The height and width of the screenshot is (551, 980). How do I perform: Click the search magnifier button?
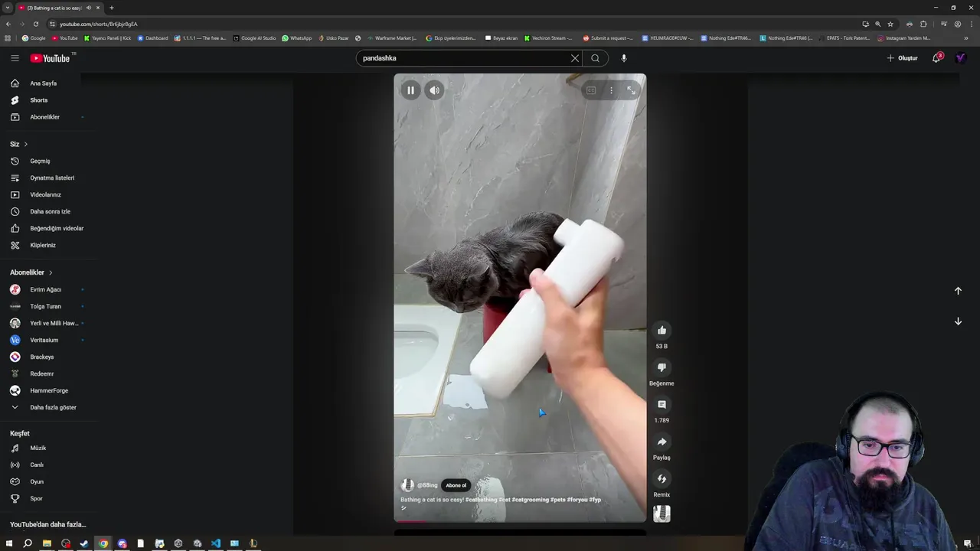click(x=595, y=58)
